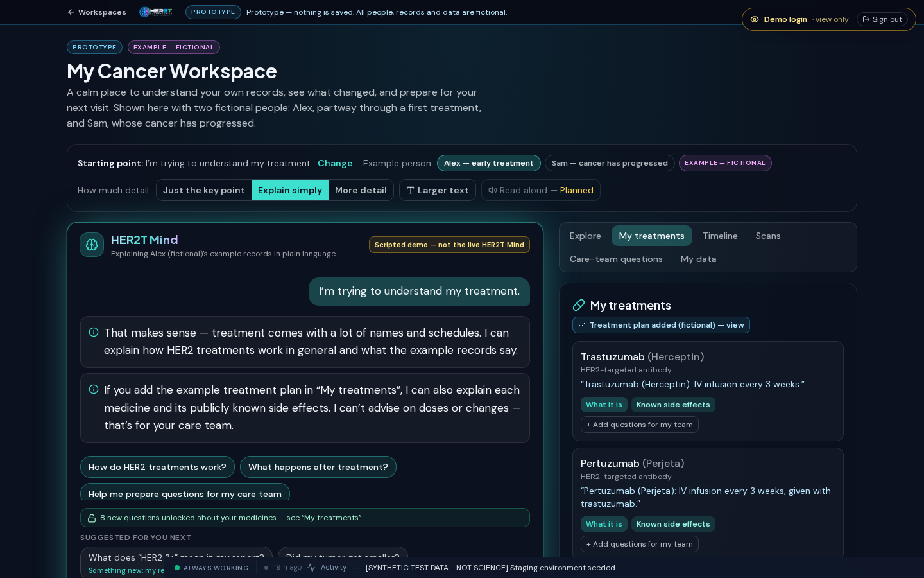This screenshot has width=924, height=578.
Task: Expand 'Known side effects' for Pertuzumab
Action: (x=673, y=524)
